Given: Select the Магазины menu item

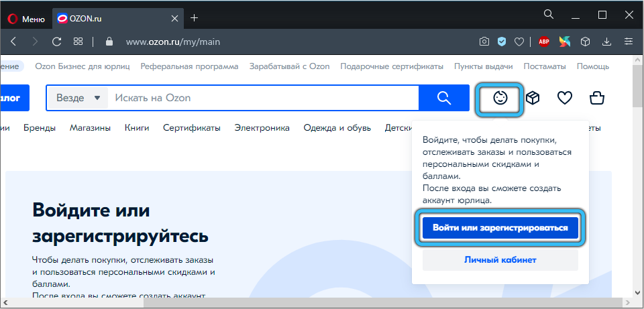Looking at the screenshot, I should (90, 128).
